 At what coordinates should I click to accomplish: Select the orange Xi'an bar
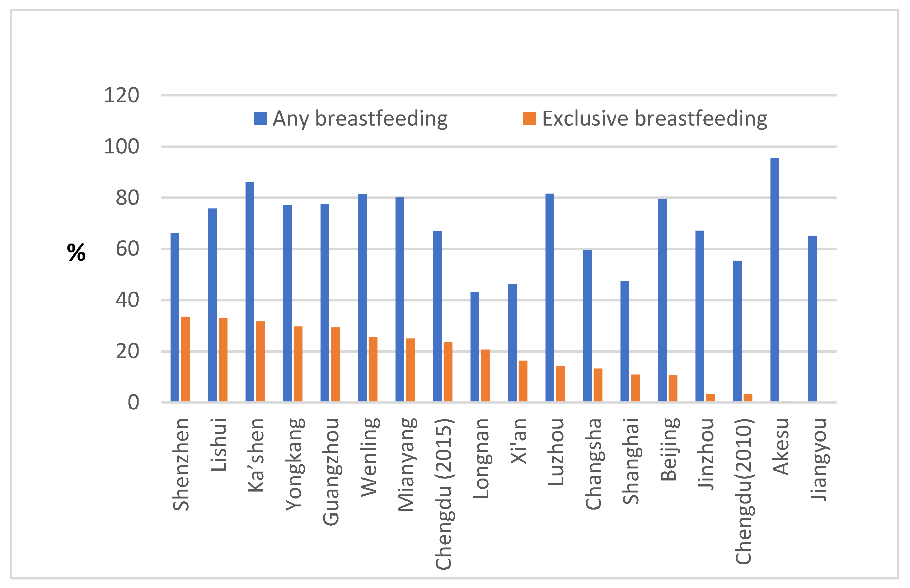tap(523, 381)
